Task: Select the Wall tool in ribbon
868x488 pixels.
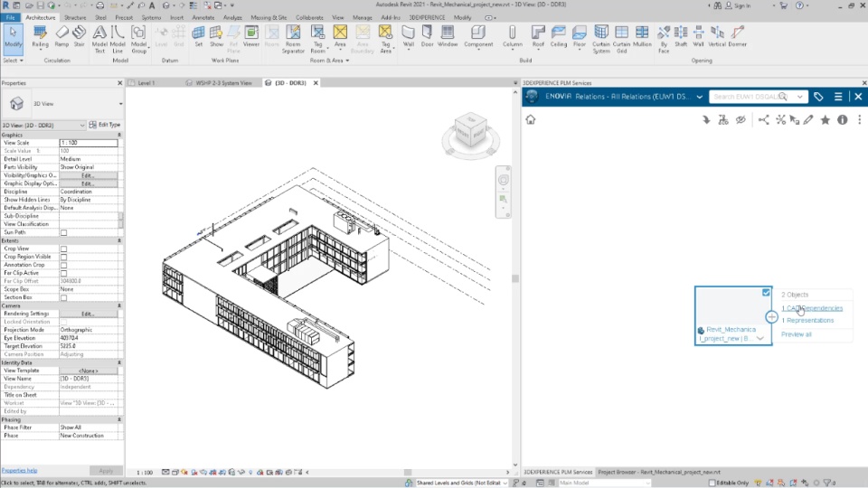Action: point(408,37)
